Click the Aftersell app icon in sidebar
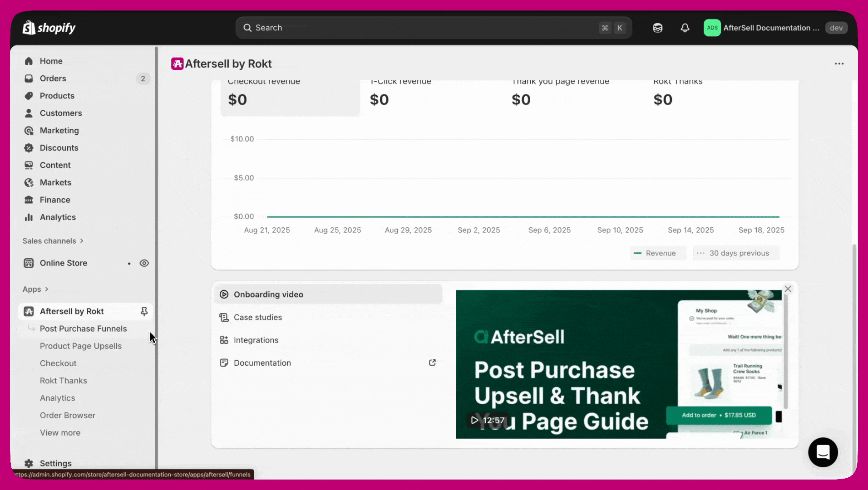The width and height of the screenshot is (868, 490). pos(29,311)
